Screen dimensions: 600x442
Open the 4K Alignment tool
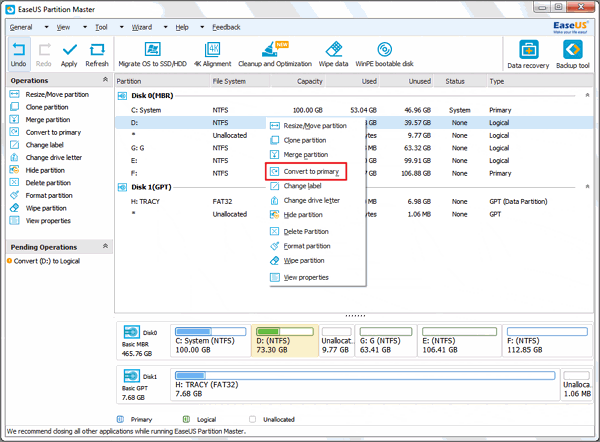[213, 55]
